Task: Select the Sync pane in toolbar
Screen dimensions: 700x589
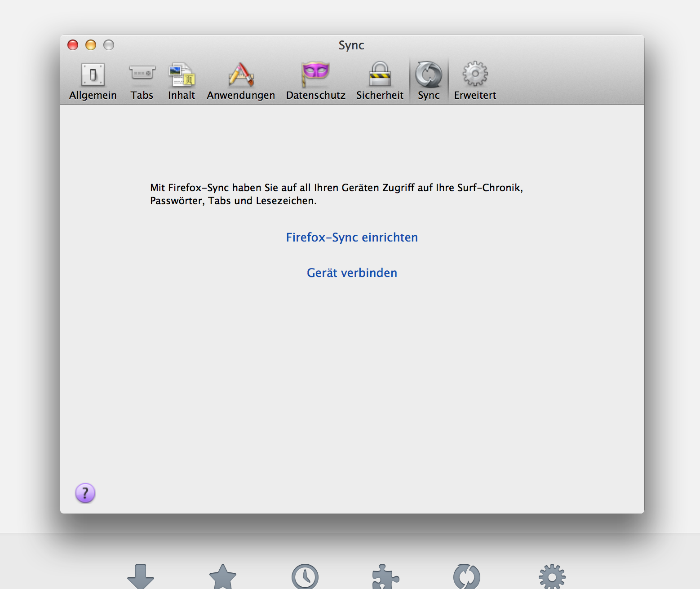Action: click(429, 81)
